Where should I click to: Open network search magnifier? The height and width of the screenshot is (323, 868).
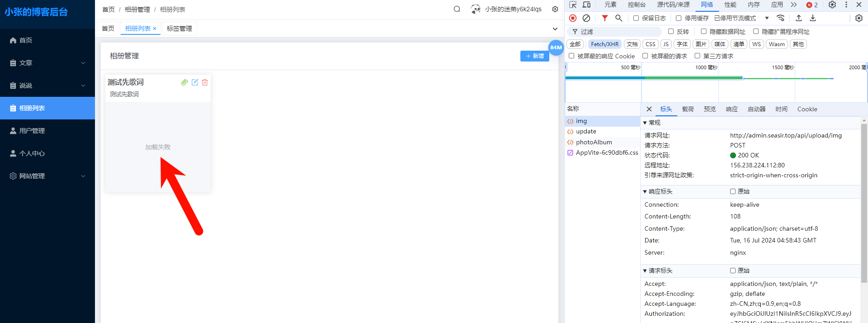click(x=618, y=18)
